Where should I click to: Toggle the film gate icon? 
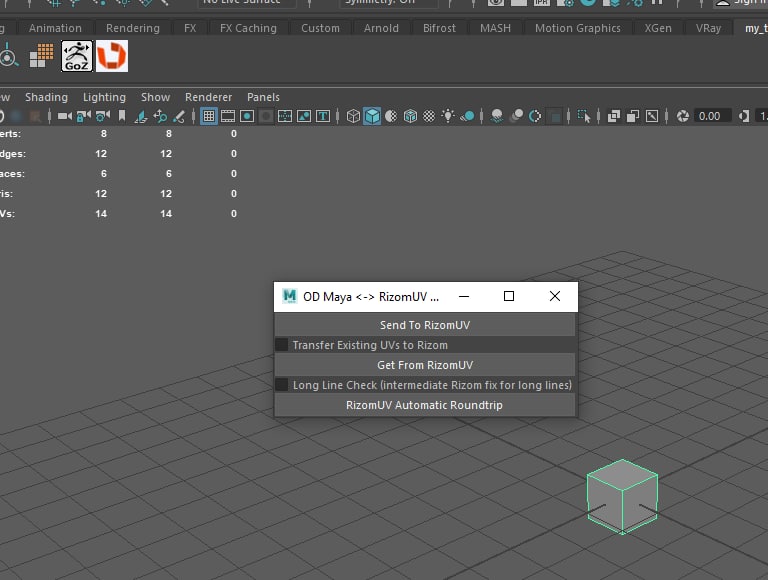click(x=228, y=116)
